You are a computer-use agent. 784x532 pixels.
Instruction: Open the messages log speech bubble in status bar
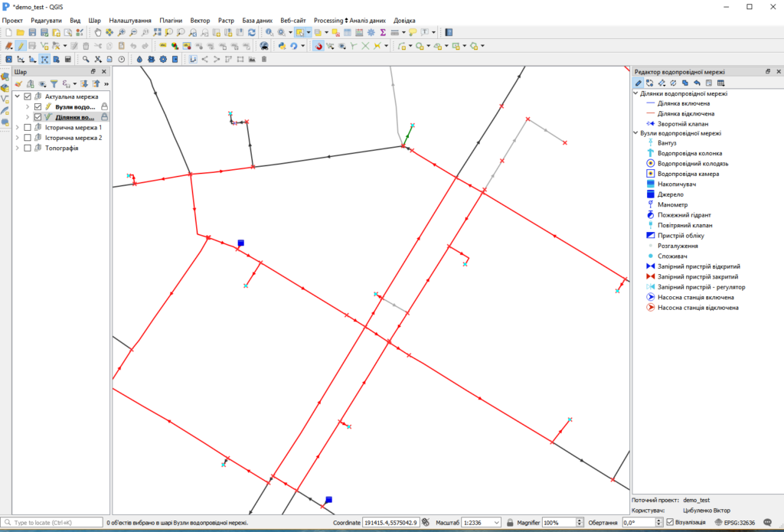click(x=767, y=523)
